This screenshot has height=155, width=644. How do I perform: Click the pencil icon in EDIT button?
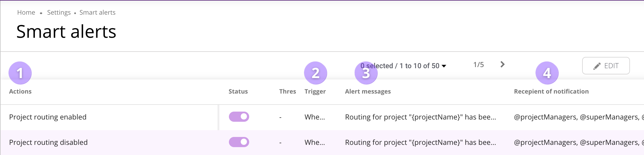597,66
